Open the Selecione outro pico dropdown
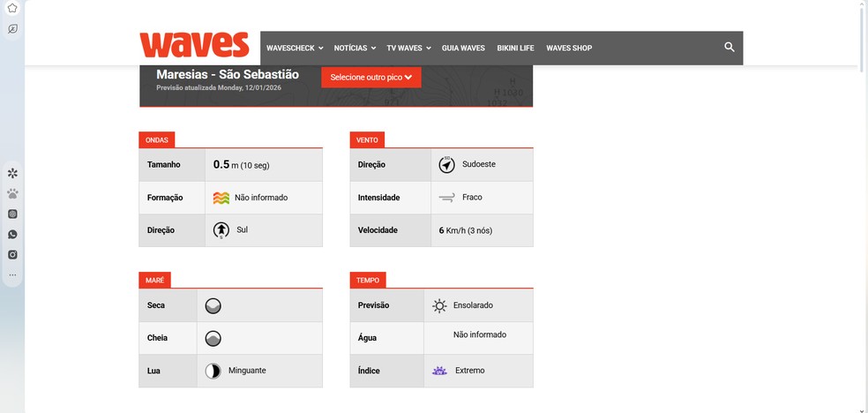Image resolution: width=868 pixels, height=413 pixels. point(370,78)
